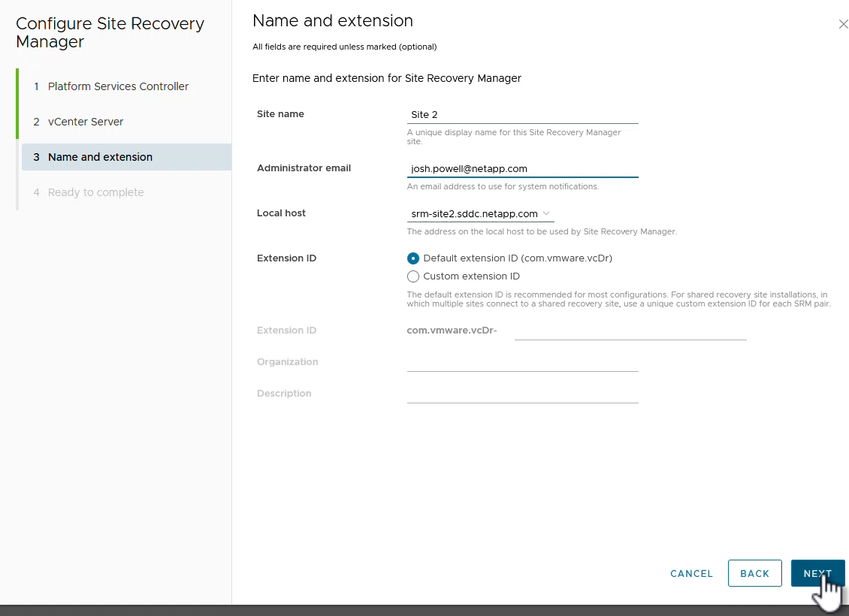Choose the Custom extension ID radio option
Image resolution: width=849 pixels, height=616 pixels.
coord(413,276)
